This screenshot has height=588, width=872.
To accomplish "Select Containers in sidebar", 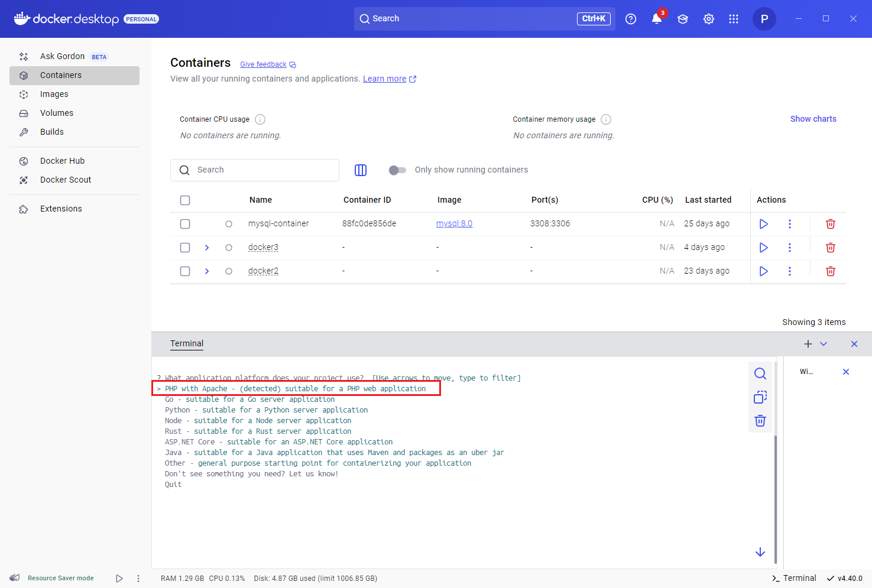I will point(74,75).
